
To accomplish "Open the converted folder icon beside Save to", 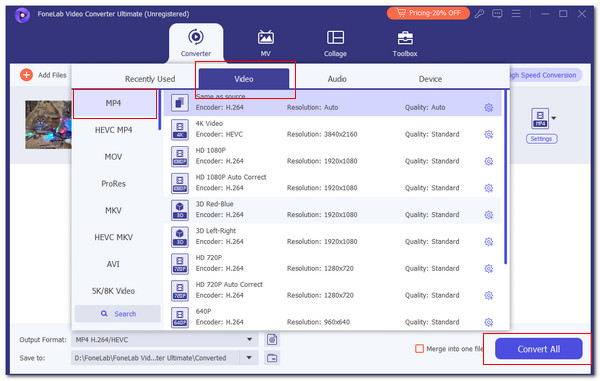I will tap(272, 358).
